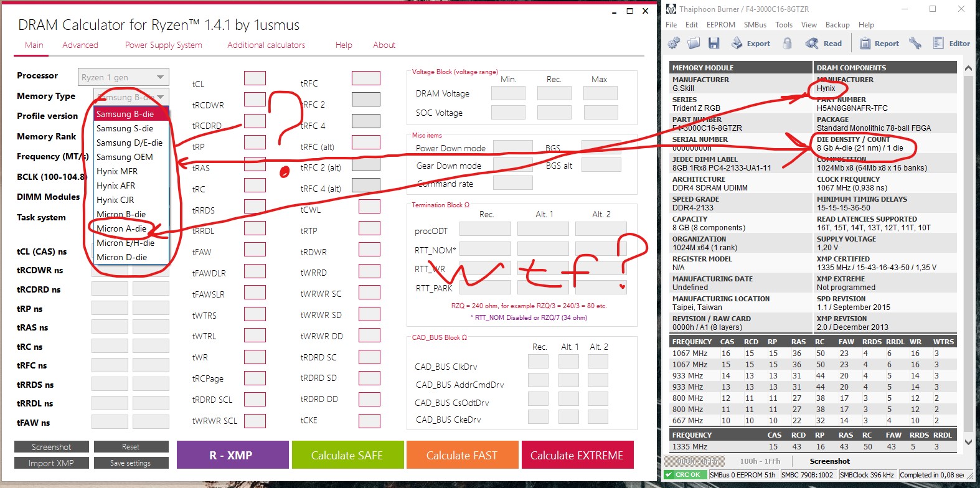This screenshot has height=488, width=980.
Task: Click the CRC OK status indicator
Action: click(x=686, y=475)
